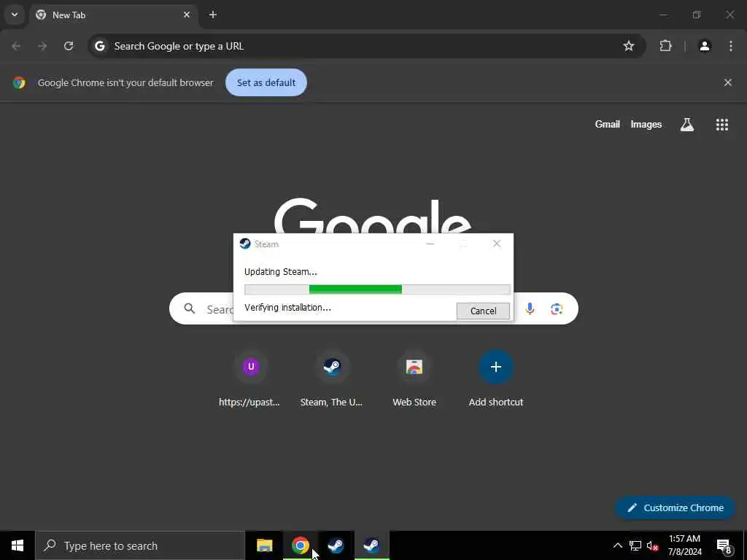747x560 pixels.
Task: Bookmark this tab with star icon
Action: click(x=629, y=46)
